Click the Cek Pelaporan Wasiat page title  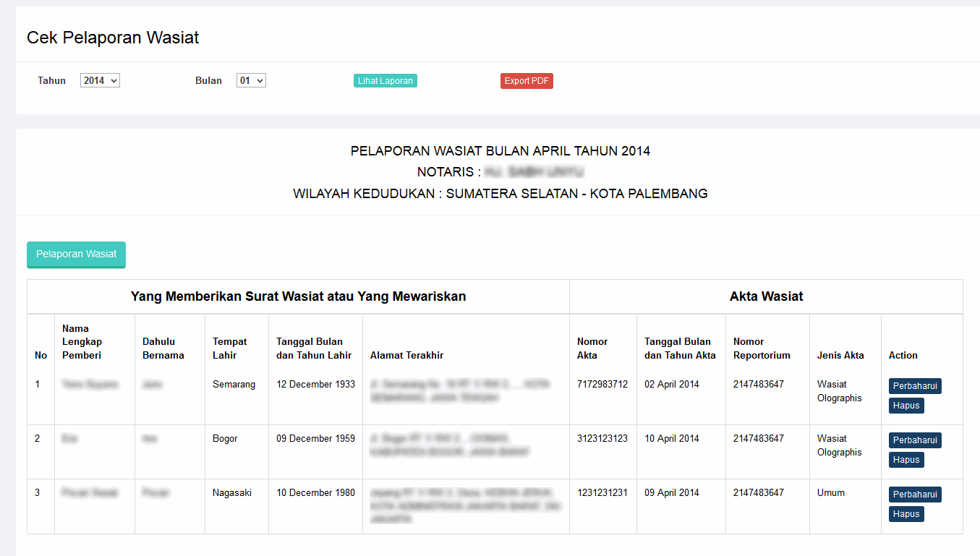point(113,38)
